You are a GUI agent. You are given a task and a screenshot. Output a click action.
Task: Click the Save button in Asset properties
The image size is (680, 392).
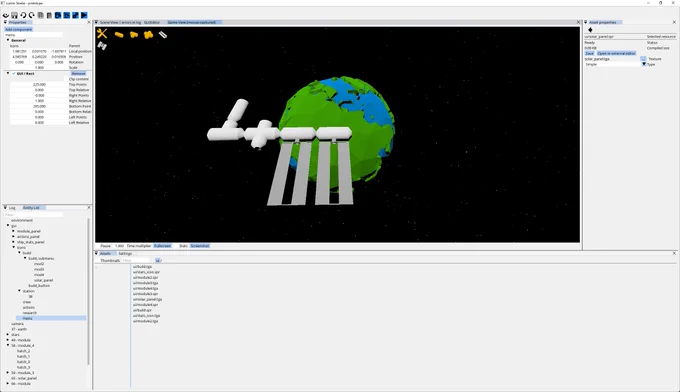pos(589,53)
